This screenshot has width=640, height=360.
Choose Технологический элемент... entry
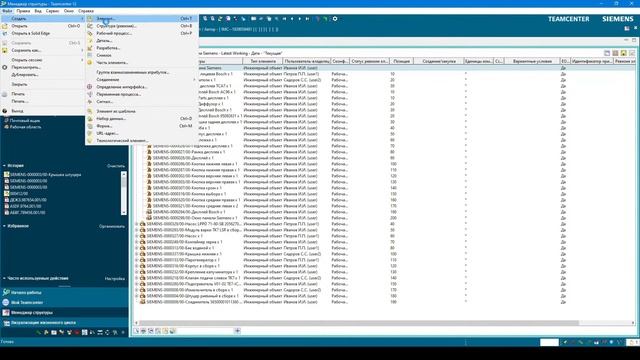pos(142,141)
